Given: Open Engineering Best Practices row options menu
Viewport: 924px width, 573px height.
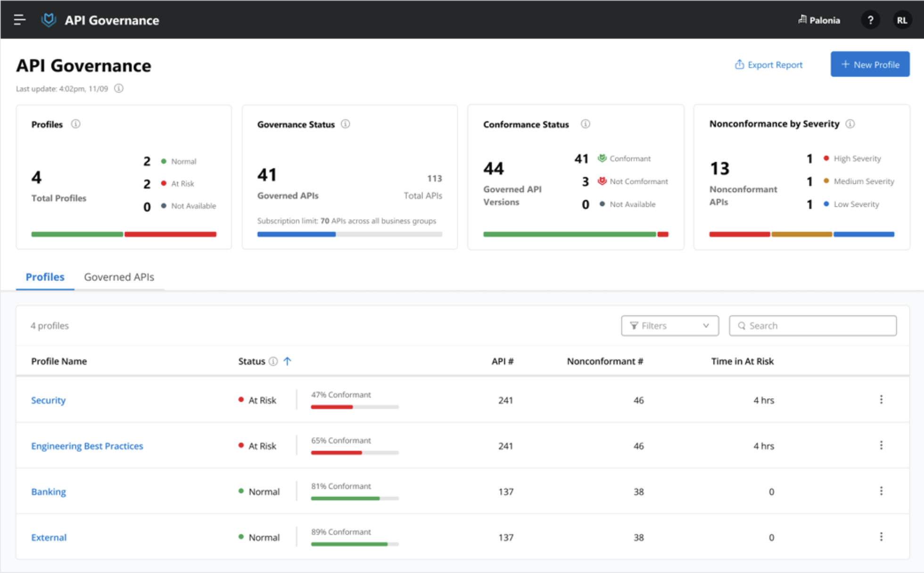Looking at the screenshot, I should point(881,445).
